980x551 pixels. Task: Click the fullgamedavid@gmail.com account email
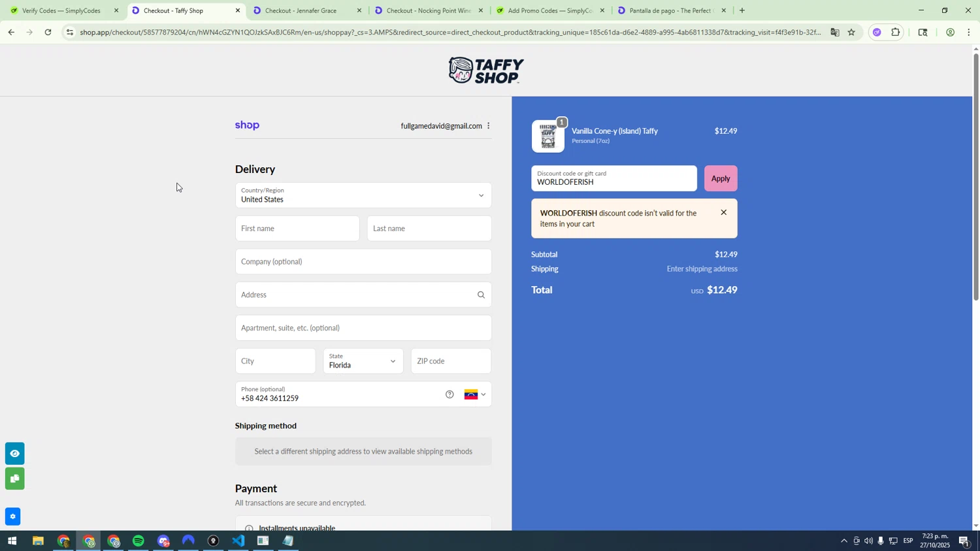[441, 126]
